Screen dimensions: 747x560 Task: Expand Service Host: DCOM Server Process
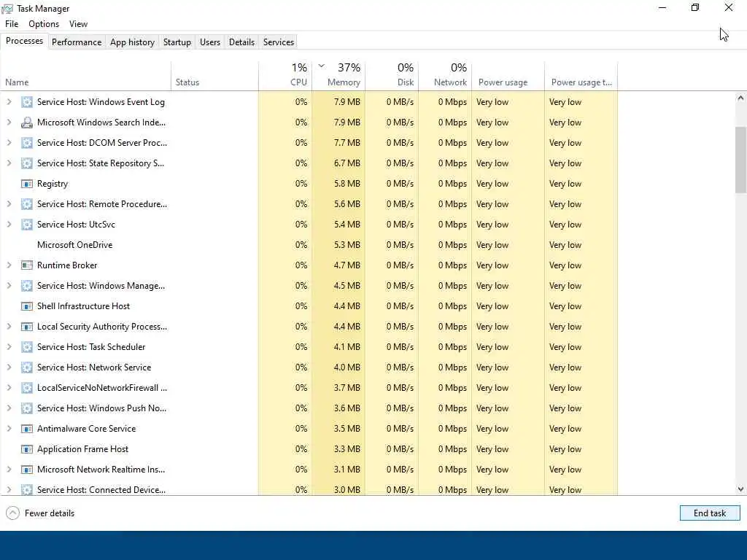(x=9, y=143)
